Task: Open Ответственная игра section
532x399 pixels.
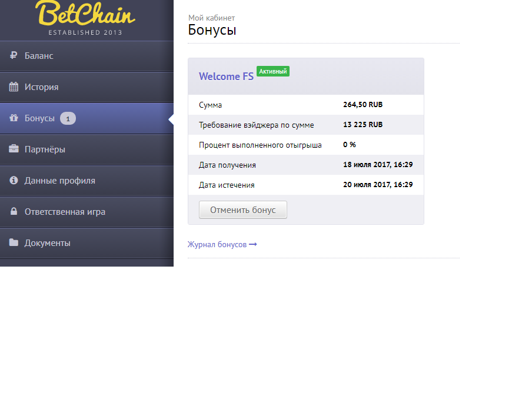Action: pos(87,212)
